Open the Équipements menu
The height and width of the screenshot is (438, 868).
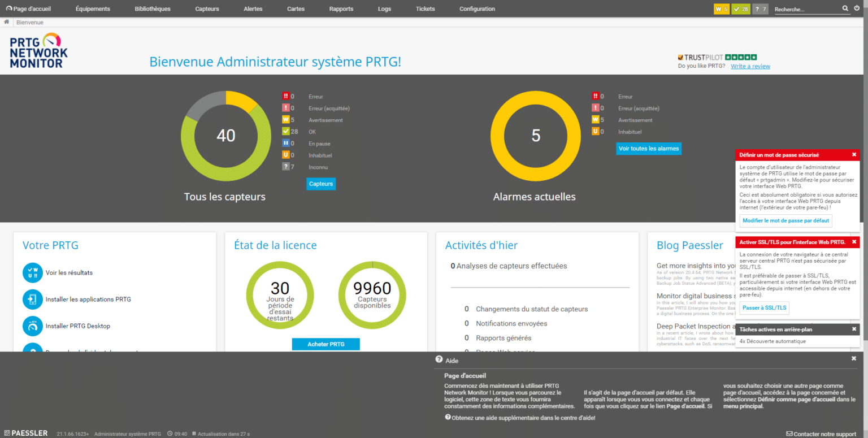click(93, 8)
